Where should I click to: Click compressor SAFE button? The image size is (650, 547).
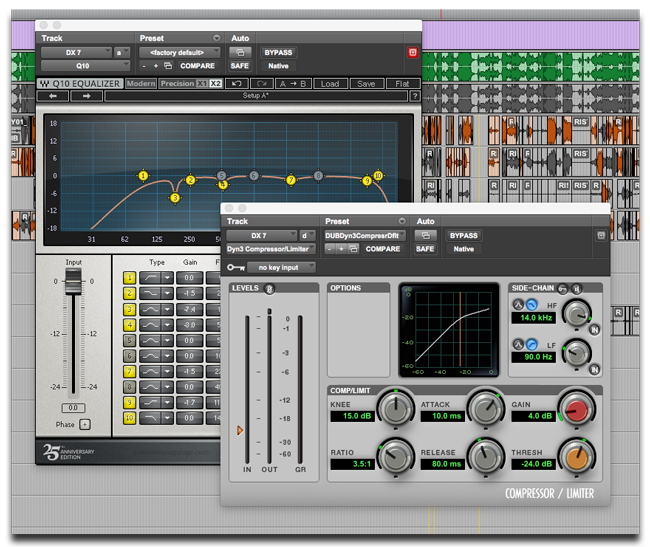click(425, 249)
